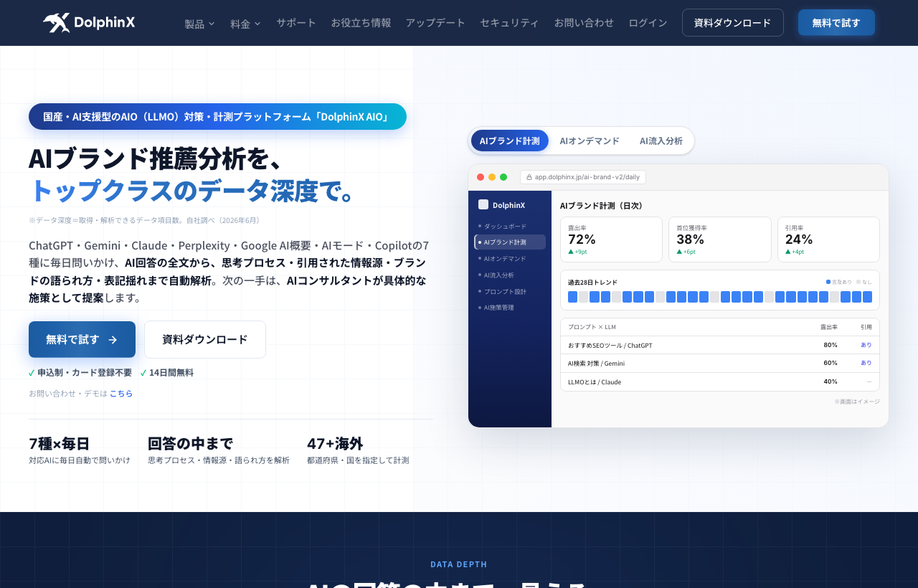Image resolution: width=918 pixels, height=588 pixels.
Task: Click the LLMOとは / Claude row
Action: (720, 381)
